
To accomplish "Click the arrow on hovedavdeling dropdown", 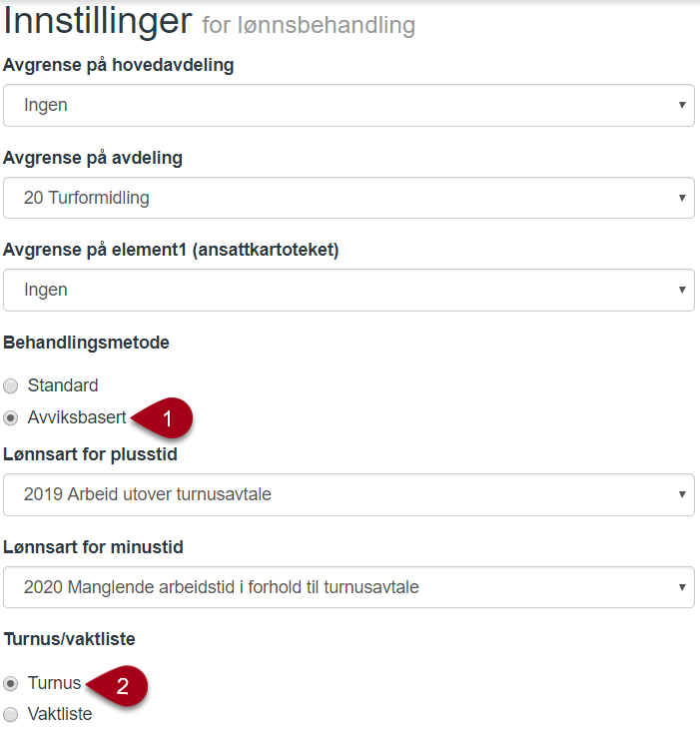I will [682, 105].
